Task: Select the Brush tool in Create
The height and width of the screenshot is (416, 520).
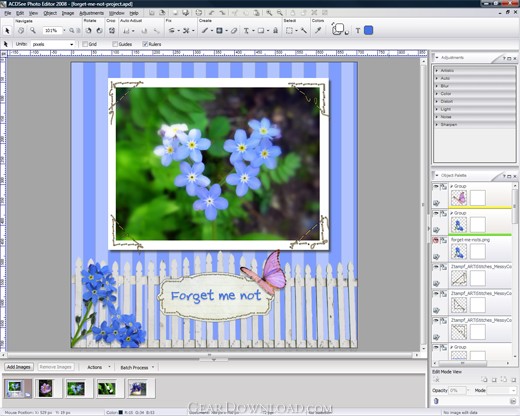Action: pos(204,31)
